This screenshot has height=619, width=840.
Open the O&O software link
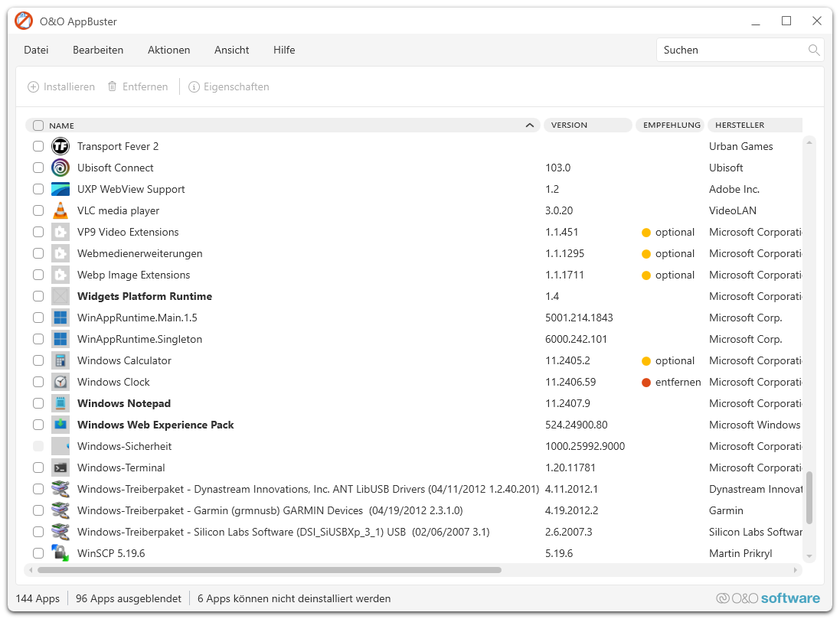768,598
